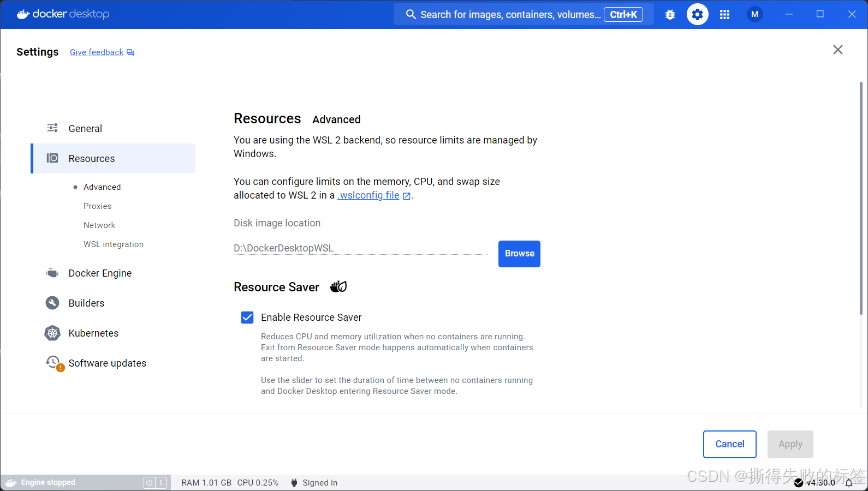Open the troubleshoot bug icon
Viewport: 868px width, 491px height.
pyautogui.click(x=670, y=15)
